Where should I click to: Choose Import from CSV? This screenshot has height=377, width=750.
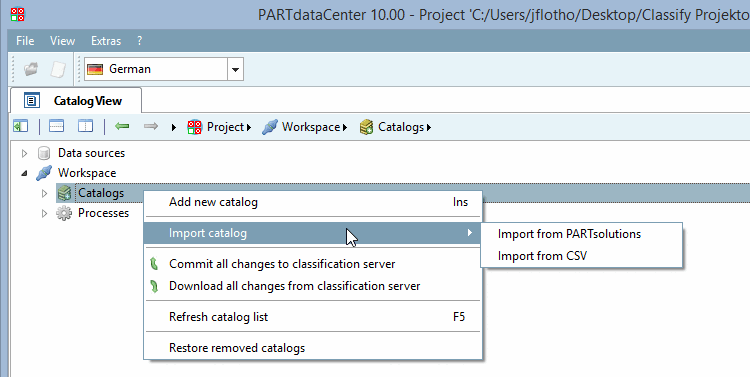coord(542,256)
